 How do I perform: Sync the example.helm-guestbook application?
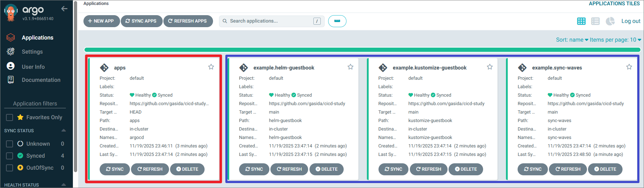pos(254,169)
